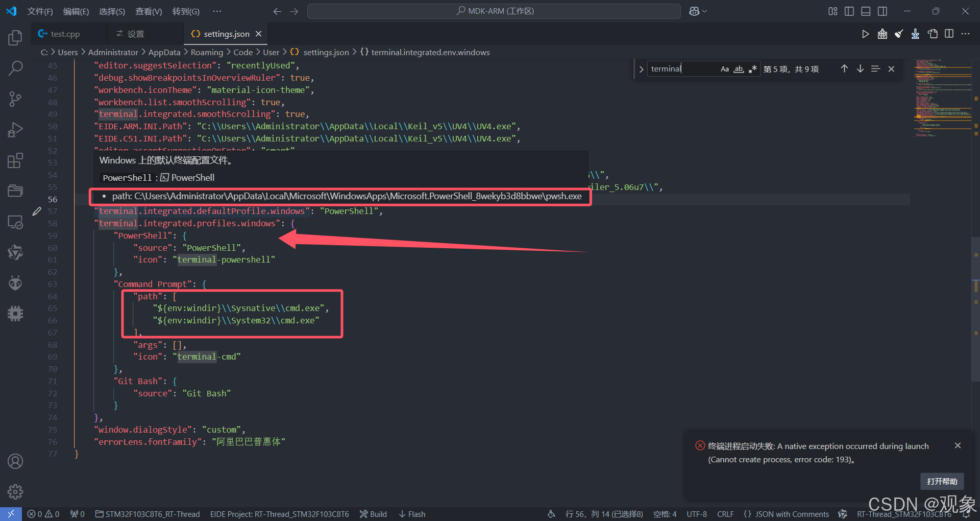The image size is (980, 521).
Task: Open the Search view in the sidebar
Action: click(15, 68)
